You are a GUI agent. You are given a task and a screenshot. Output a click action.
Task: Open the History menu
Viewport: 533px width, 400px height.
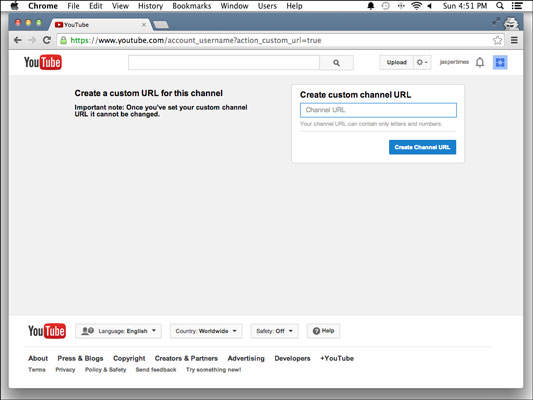[x=150, y=6]
